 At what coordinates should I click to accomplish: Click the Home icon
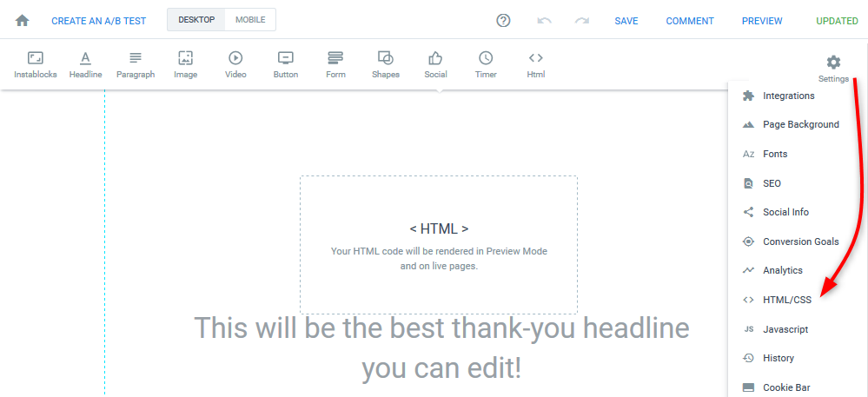[x=23, y=20]
